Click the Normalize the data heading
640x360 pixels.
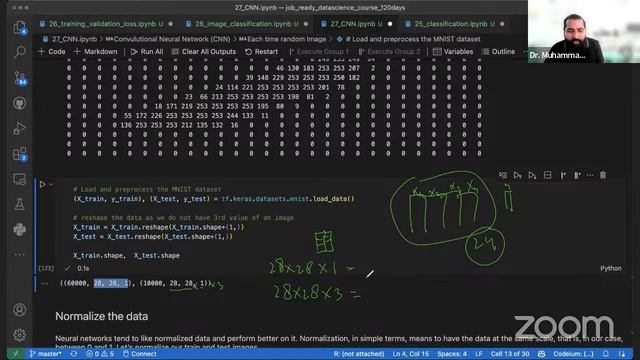coord(102,316)
